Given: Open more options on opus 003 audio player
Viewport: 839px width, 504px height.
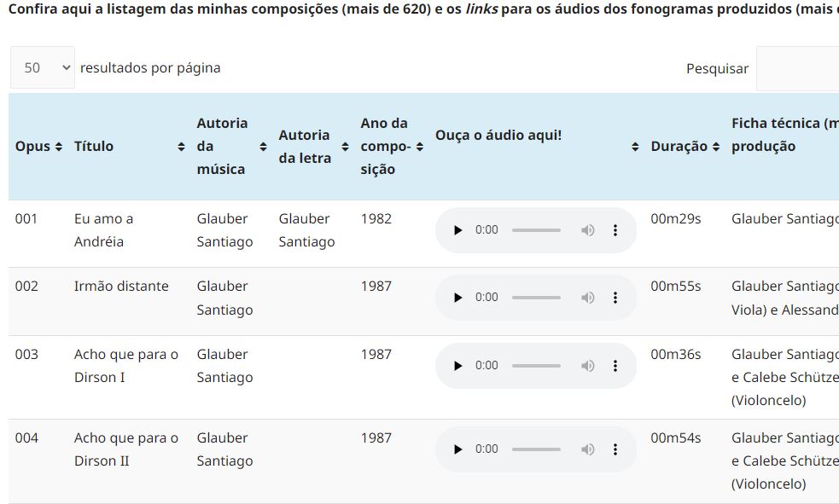Looking at the screenshot, I should [x=615, y=366].
